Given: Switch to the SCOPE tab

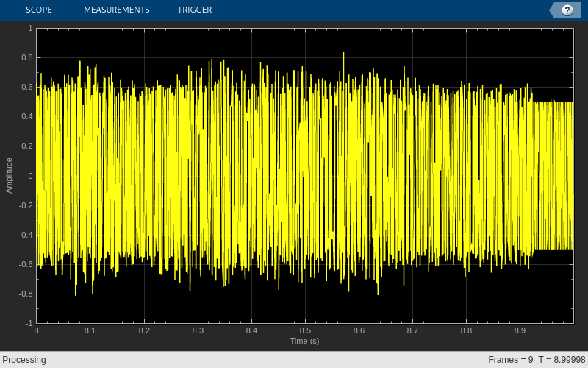Looking at the screenshot, I should click(x=39, y=10).
